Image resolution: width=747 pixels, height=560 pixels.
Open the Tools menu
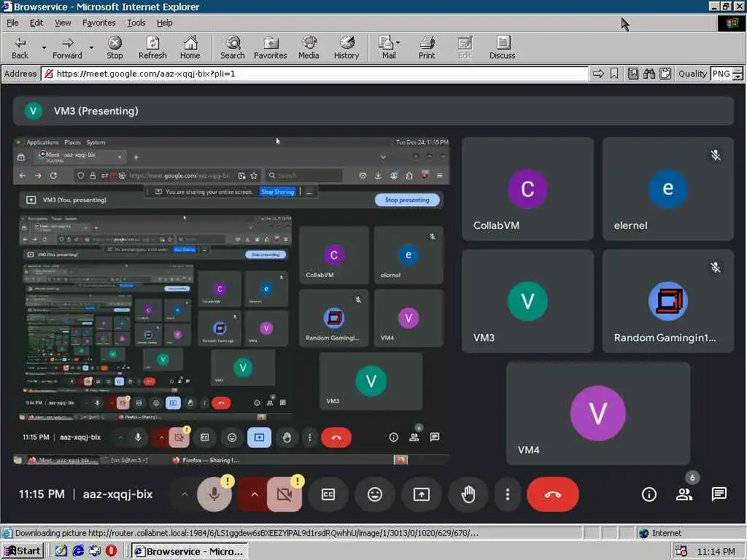[x=136, y=23]
